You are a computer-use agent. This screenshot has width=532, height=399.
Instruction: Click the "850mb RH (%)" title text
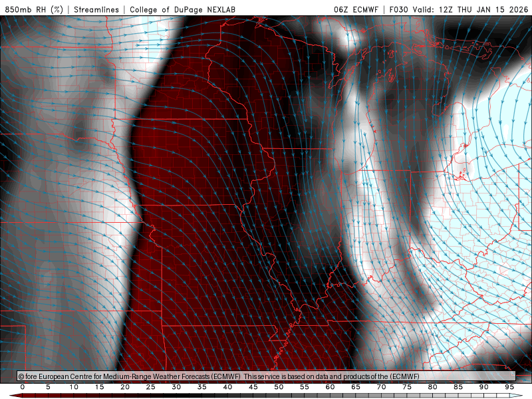click(34, 9)
